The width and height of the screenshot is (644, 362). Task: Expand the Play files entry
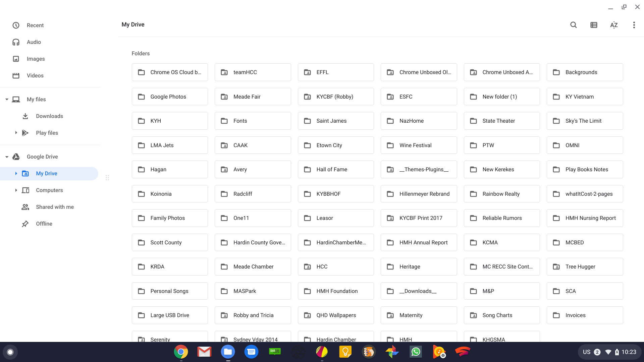[x=16, y=133]
